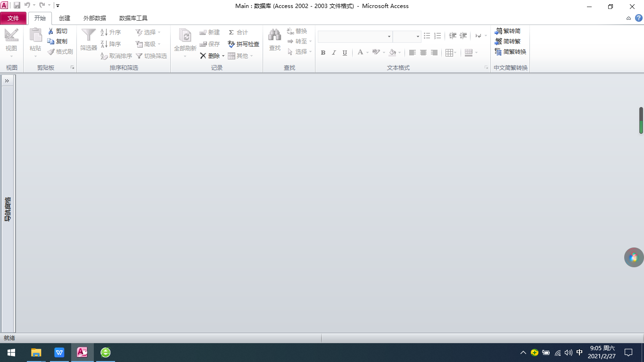The image size is (644, 362).
Task: Align text right
Action: (x=434, y=53)
